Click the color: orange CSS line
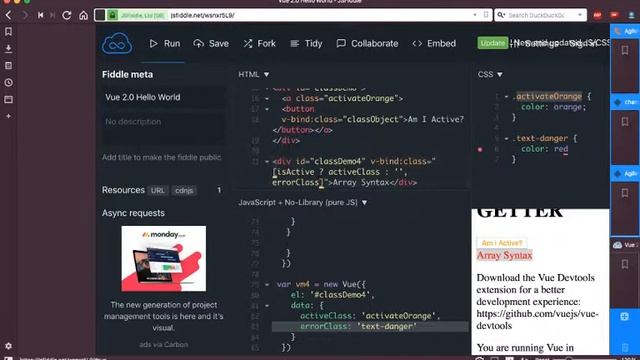This screenshot has width=640, height=360. click(x=553, y=107)
